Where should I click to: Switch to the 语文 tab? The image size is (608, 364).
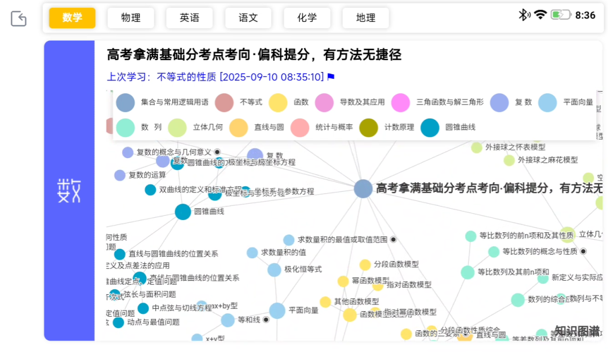248,18
